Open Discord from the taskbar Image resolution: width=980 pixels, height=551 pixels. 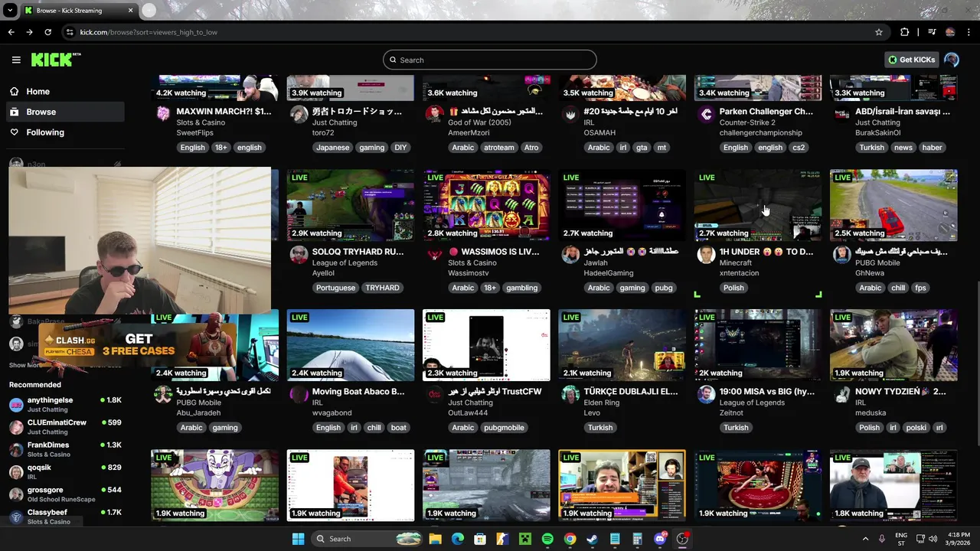point(660,539)
